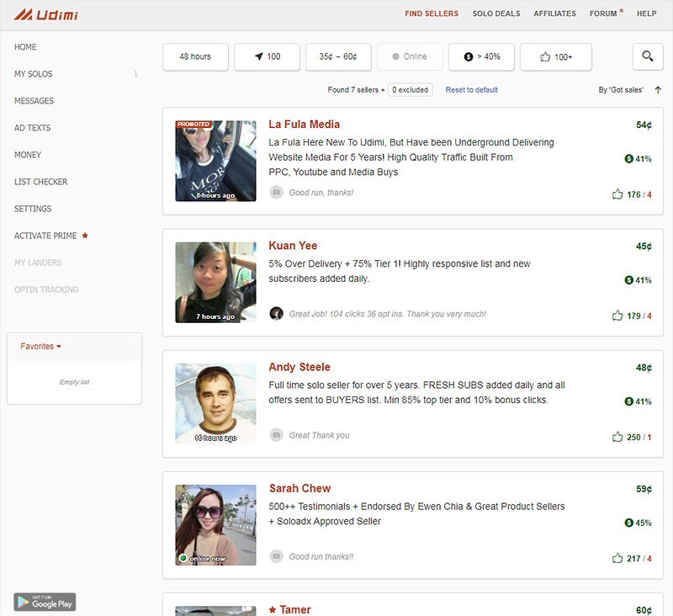Click thumbs-up icon on Andy Steele card

coord(617,437)
